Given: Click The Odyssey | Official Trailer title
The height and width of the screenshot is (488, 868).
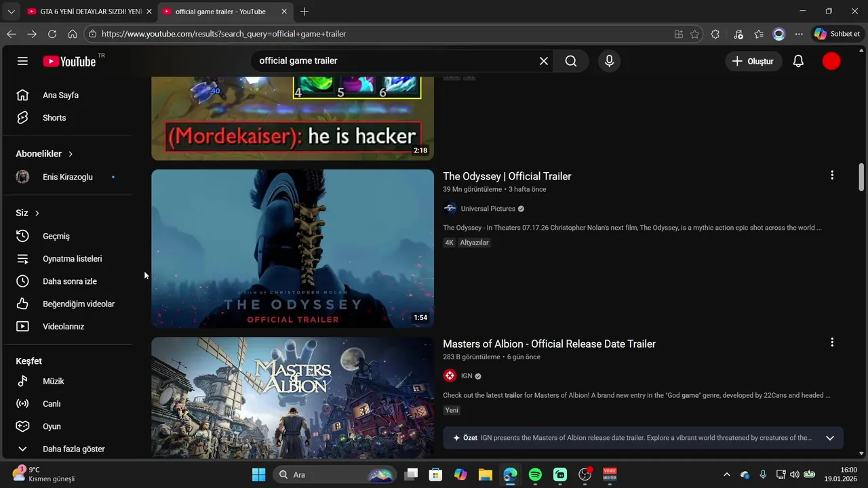Looking at the screenshot, I should [507, 176].
